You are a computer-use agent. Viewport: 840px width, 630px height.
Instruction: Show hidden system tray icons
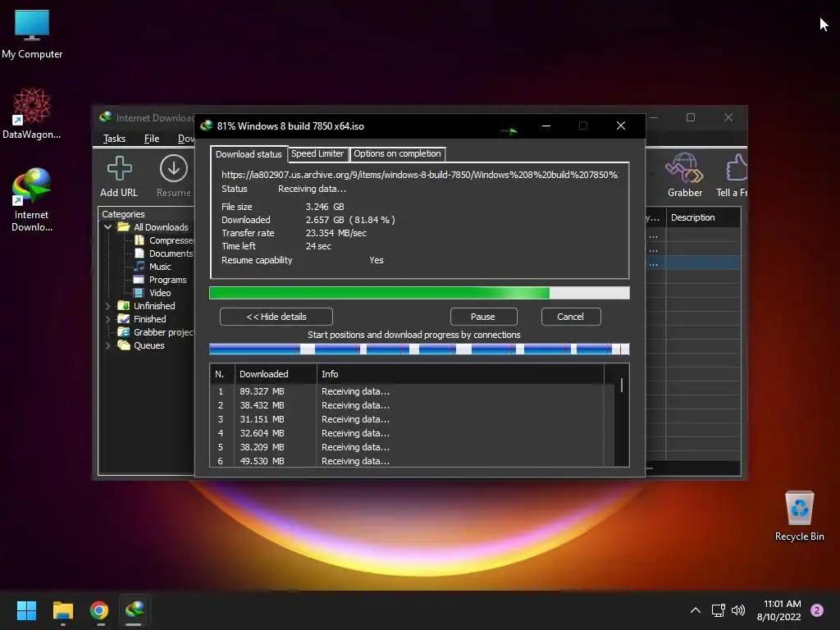point(695,610)
